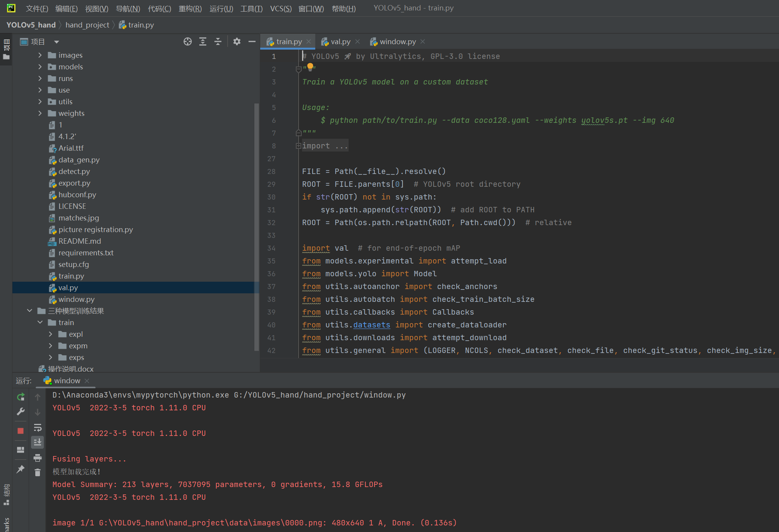Image resolution: width=779 pixels, height=532 pixels.
Task: Click hand_project in the breadcrumb path
Action: pos(87,25)
